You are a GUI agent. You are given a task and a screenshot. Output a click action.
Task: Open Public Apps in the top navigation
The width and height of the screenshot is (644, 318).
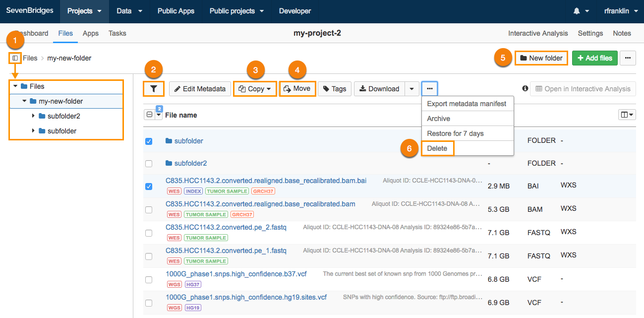[x=176, y=11]
